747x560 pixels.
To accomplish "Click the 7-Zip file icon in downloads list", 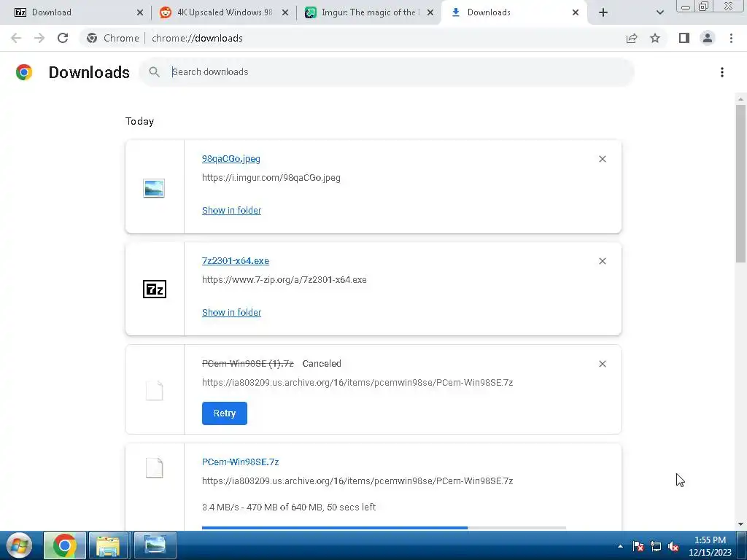I will (x=155, y=289).
